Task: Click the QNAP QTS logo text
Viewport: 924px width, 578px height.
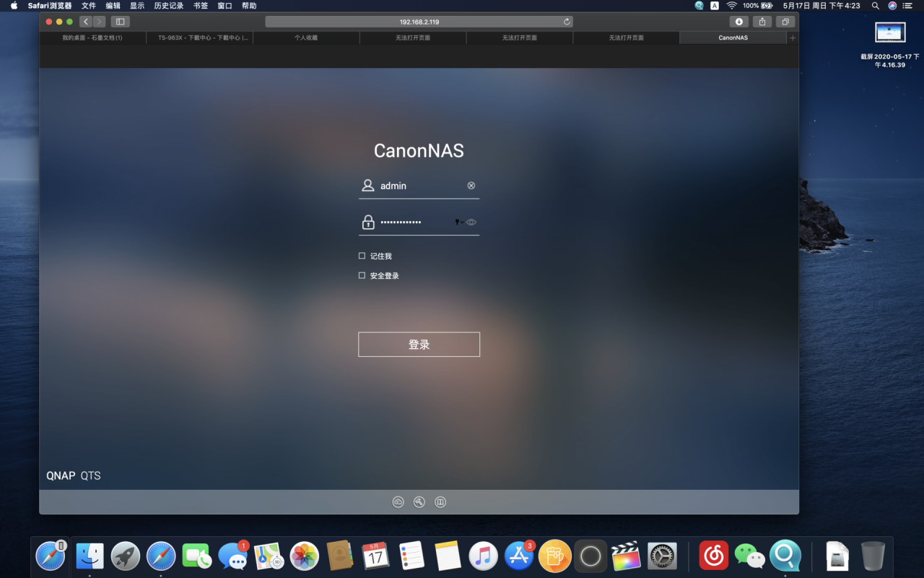Action: [74, 475]
